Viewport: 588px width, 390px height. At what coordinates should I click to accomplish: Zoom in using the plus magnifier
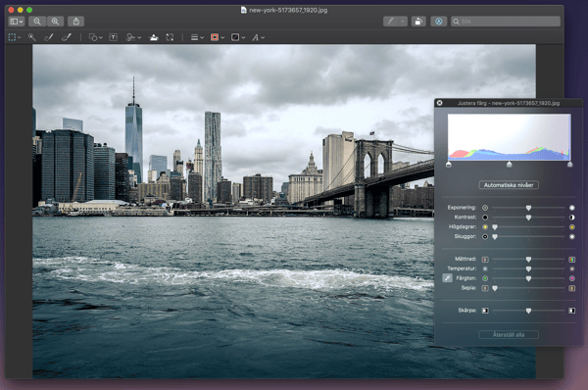(55, 22)
